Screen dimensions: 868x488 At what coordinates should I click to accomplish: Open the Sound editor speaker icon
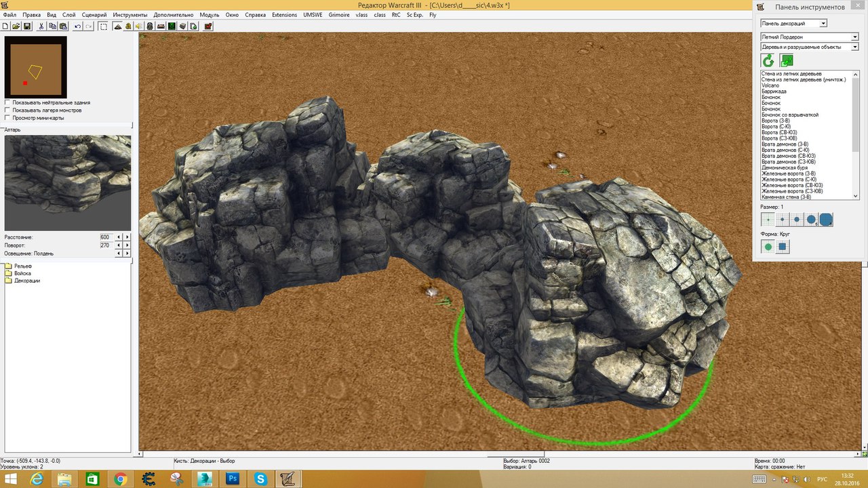139,26
